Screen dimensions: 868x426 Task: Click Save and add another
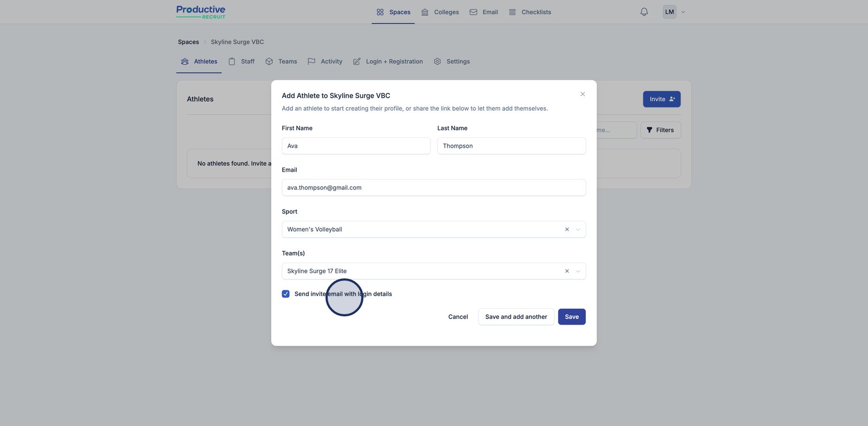[x=516, y=317]
